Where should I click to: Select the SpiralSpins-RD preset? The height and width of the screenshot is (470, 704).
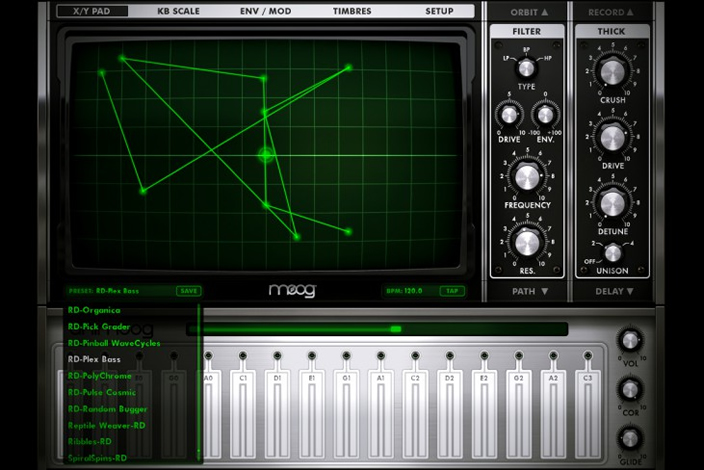(97, 458)
